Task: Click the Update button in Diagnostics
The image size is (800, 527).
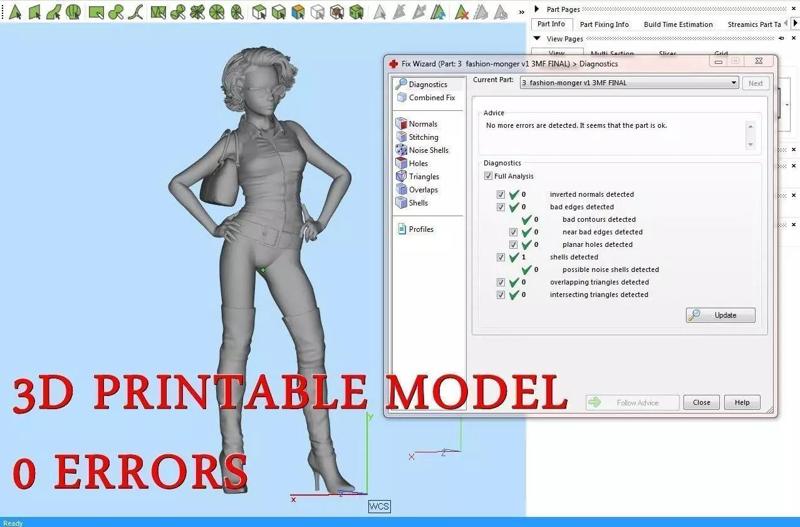Action: pos(720,315)
